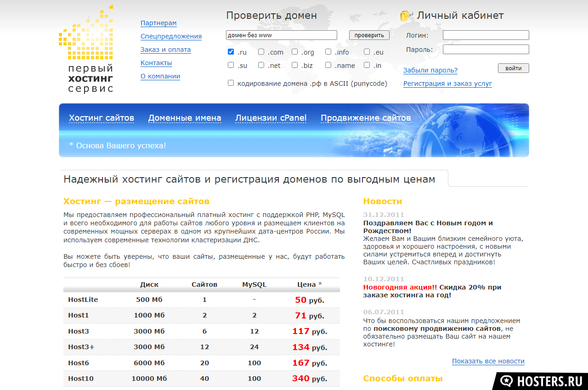Click the HostLite plan name
This screenshot has height=390, width=588.
[x=83, y=300]
